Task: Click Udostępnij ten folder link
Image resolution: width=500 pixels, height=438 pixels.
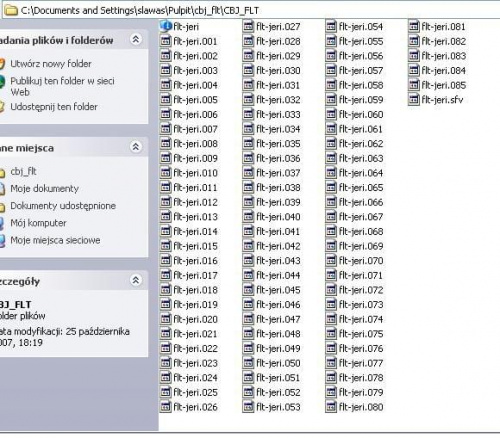Action: (x=54, y=107)
